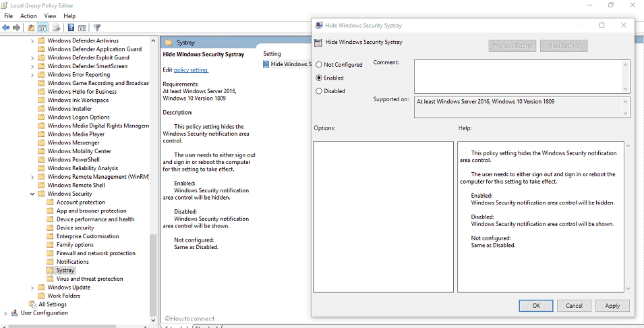Select the Enabled radio button
This screenshot has width=644, height=328.
[x=319, y=78]
